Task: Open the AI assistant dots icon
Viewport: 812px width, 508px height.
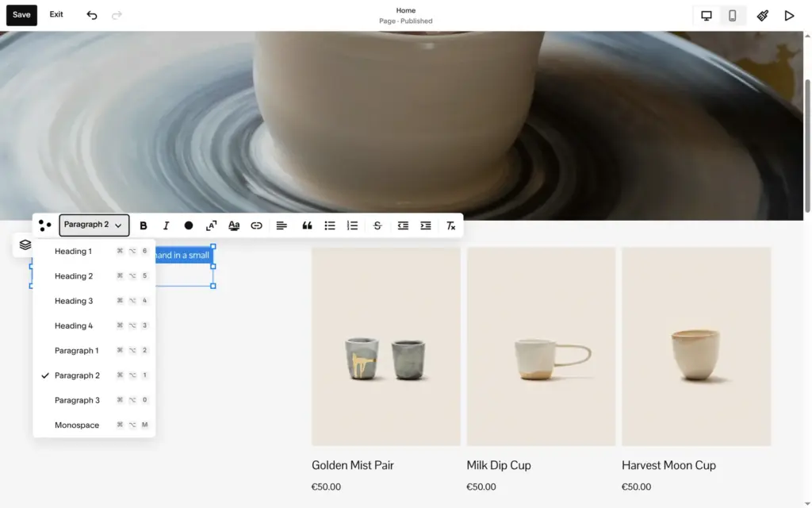Action: 45,225
